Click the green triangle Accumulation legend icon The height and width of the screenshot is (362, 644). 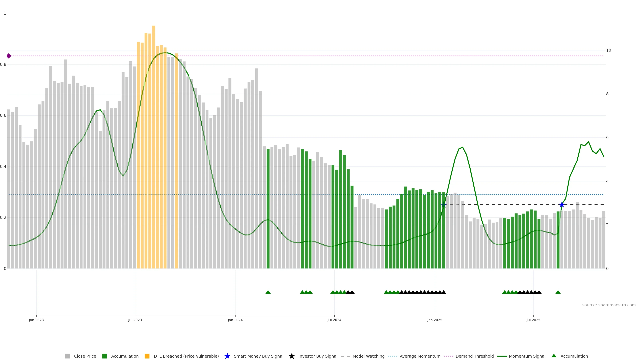pyautogui.click(x=554, y=356)
